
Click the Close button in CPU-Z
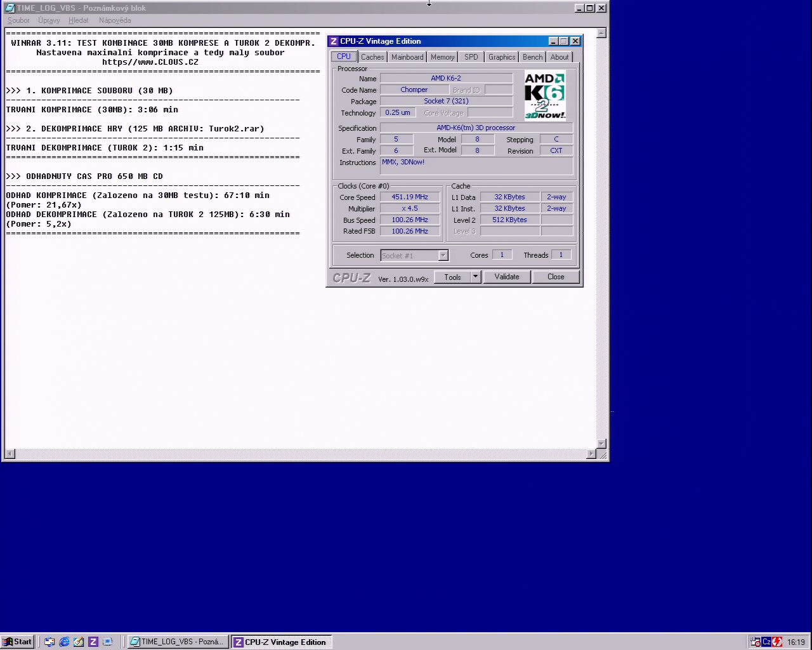[556, 277]
